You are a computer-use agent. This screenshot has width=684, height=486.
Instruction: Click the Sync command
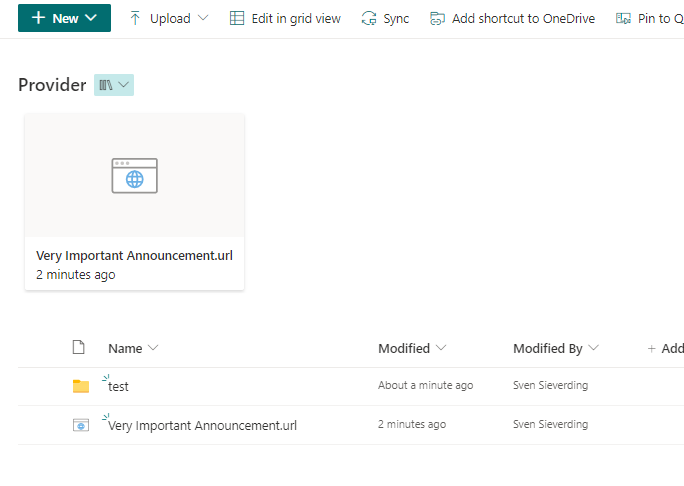(385, 18)
